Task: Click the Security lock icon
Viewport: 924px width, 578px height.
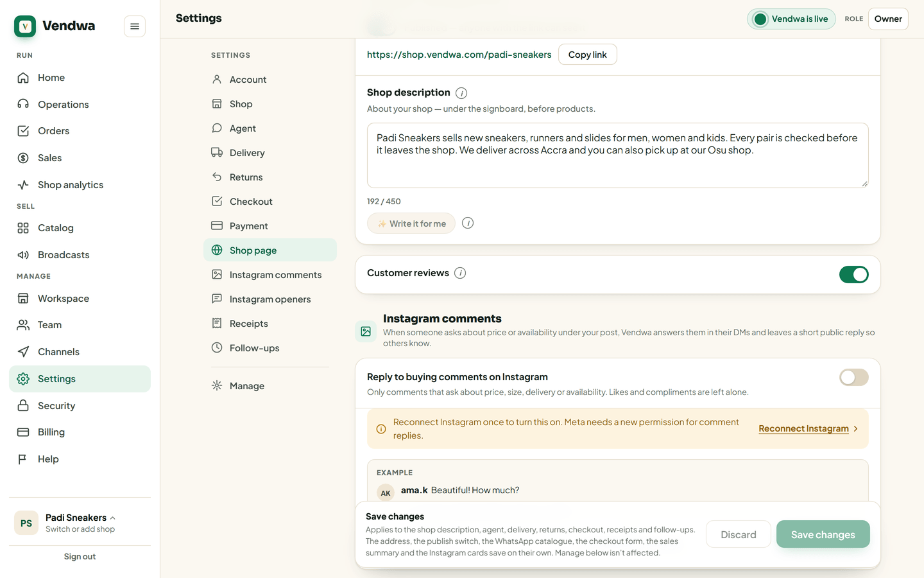Action: [23, 406]
